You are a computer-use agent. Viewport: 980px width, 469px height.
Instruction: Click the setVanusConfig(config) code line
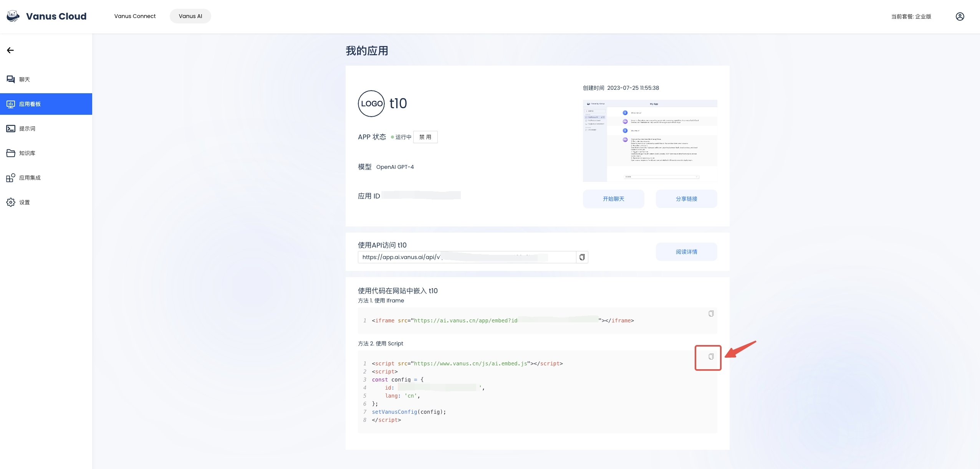(409, 412)
